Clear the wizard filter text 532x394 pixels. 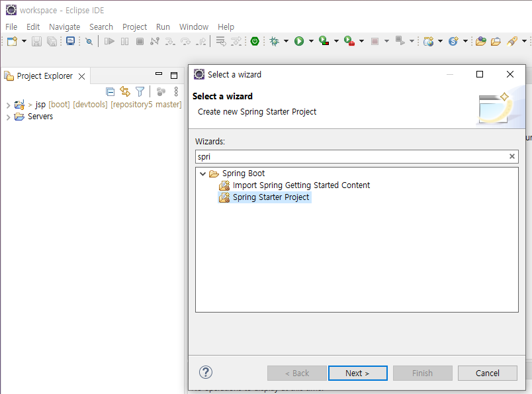(512, 156)
